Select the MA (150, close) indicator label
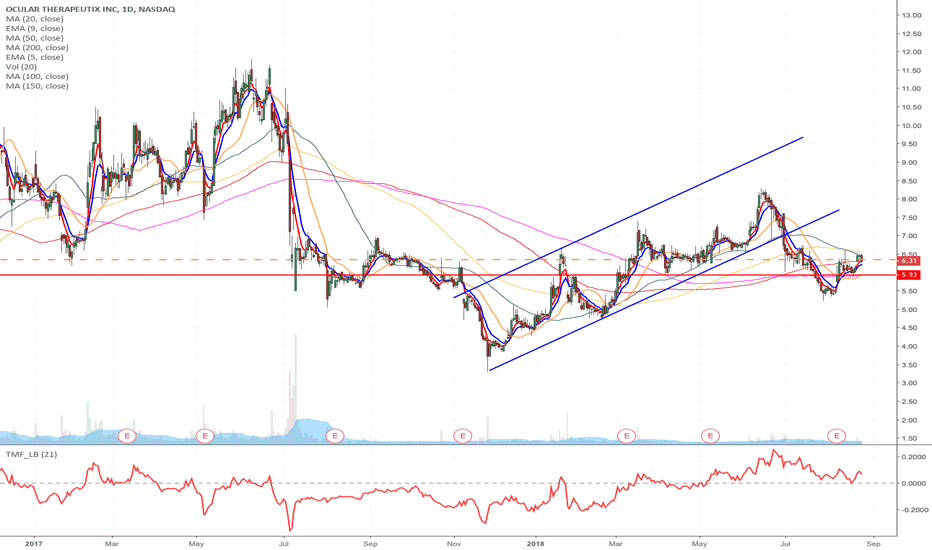The width and height of the screenshot is (932, 550). 37,86
